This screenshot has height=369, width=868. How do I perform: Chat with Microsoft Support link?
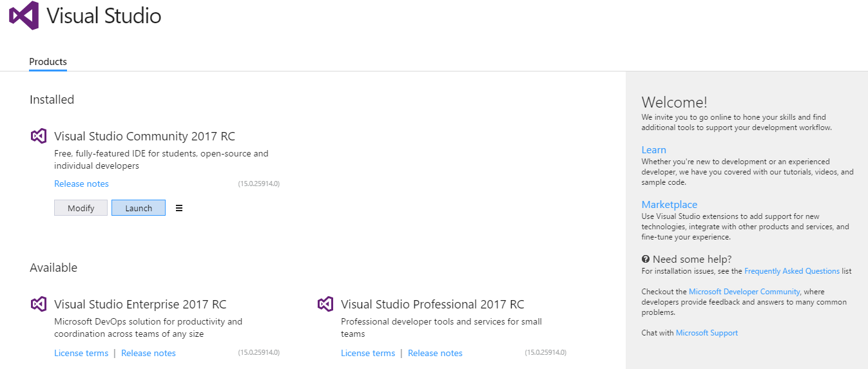pos(707,333)
